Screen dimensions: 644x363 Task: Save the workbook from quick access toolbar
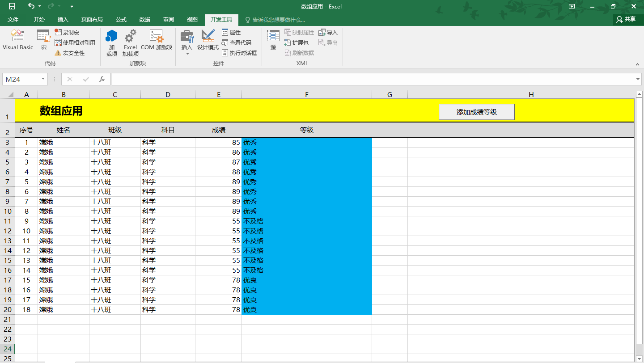click(12, 6)
